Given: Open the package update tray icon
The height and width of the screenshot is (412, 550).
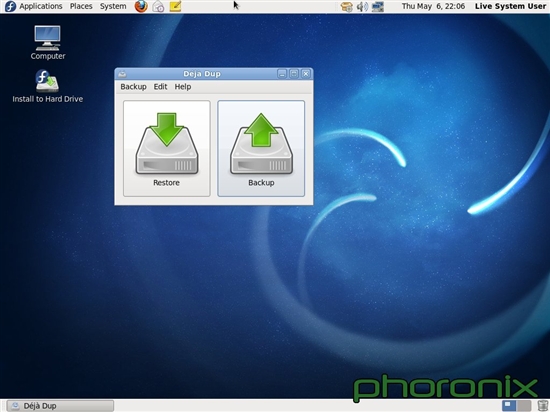Looking at the screenshot, I should pyautogui.click(x=347, y=7).
